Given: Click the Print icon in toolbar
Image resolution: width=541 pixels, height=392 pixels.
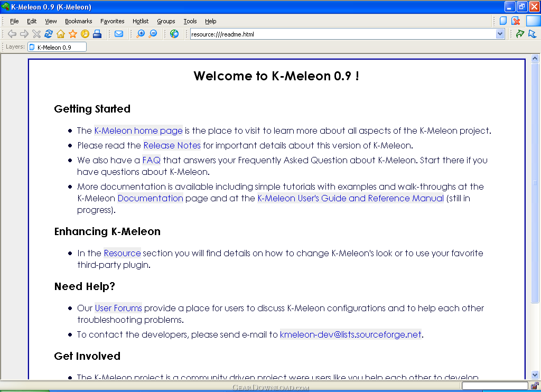Looking at the screenshot, I should pos(97,34).
